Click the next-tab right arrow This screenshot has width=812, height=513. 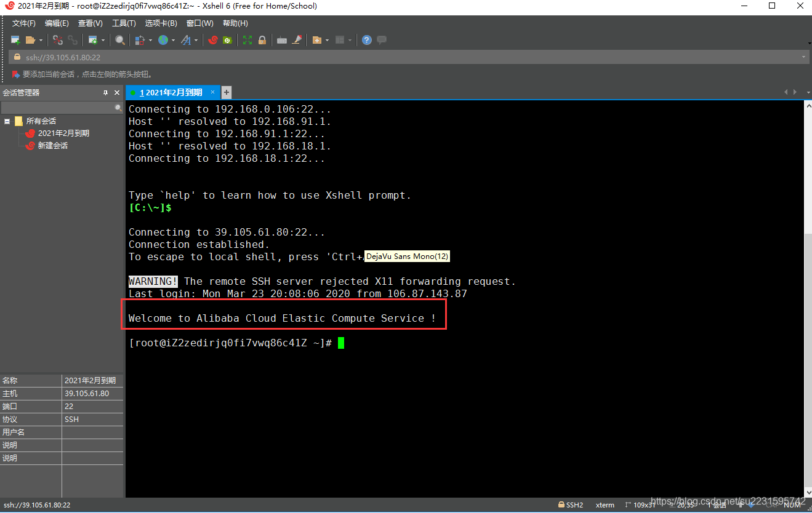coord(794,92)
